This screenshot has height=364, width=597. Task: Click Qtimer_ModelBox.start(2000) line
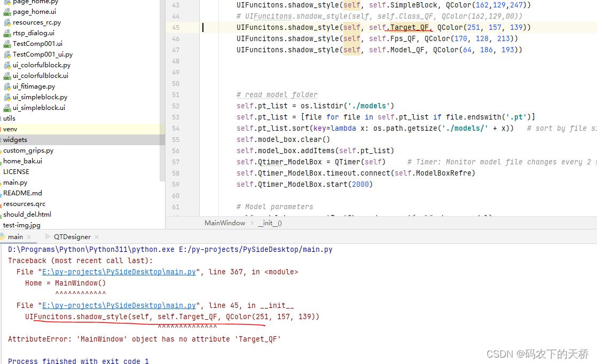pos(304,185)
